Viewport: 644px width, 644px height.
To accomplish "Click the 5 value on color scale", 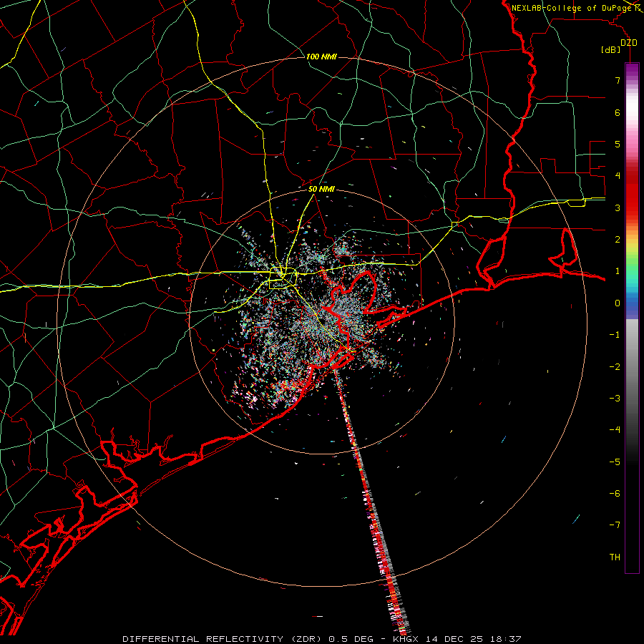I will click(618, 144).
